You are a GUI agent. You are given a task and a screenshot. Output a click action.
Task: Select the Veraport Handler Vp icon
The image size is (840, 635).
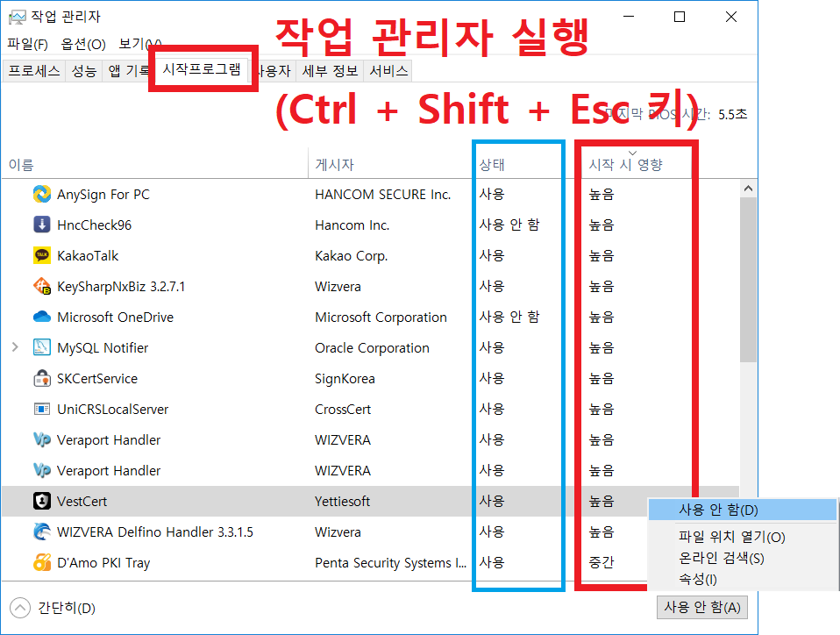(41, 439)
